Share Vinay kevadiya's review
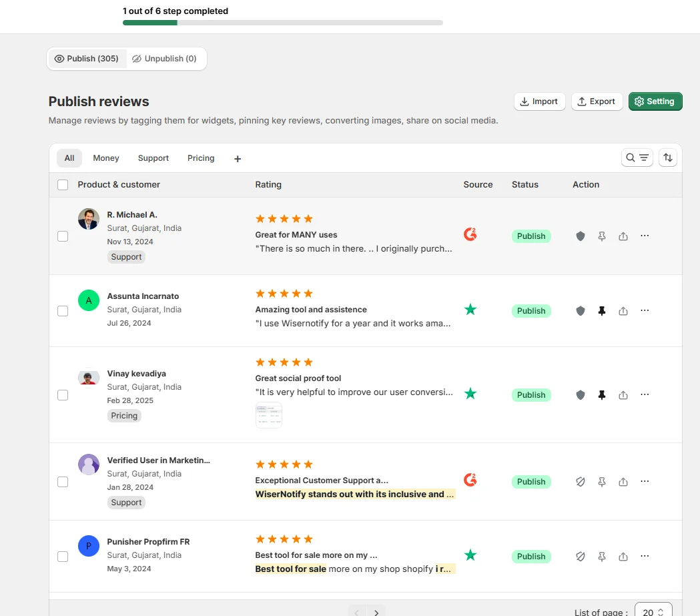Screen dimensions: 700x616 pos(623,395)
